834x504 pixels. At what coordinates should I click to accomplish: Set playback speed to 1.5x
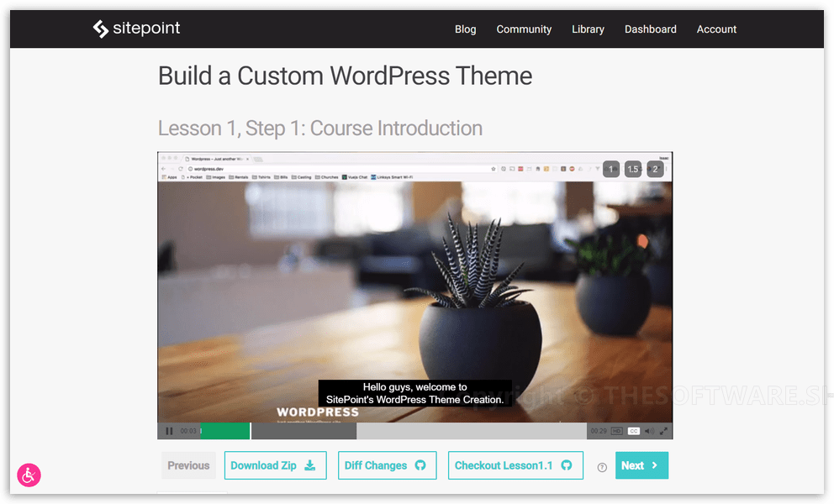tap(633, 169)
